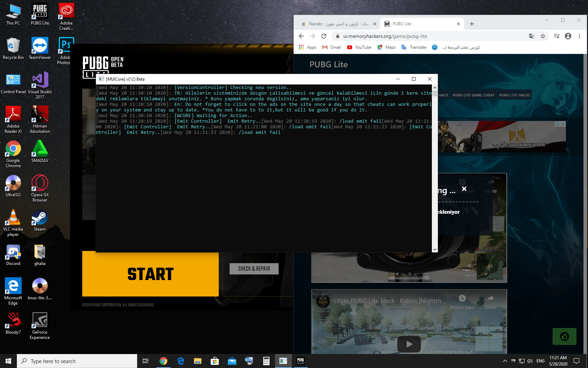Reload the memoryhackers page in Chrome
The height and width of the screenshot is (368, 588).
pyautogui.click(x=324, y=36)
